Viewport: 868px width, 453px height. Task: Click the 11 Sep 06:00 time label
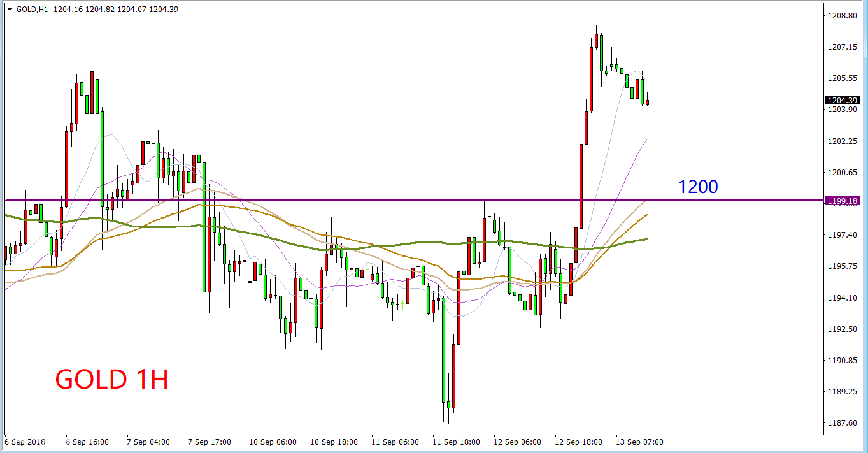[x=395, y=442]
